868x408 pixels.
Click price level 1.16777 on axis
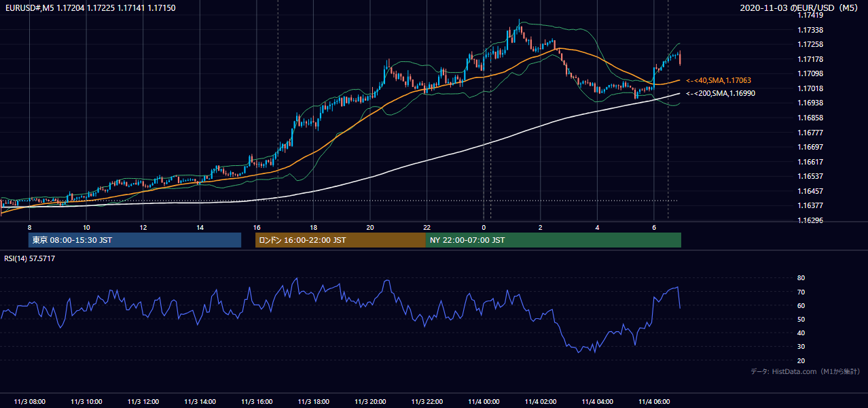810,133
